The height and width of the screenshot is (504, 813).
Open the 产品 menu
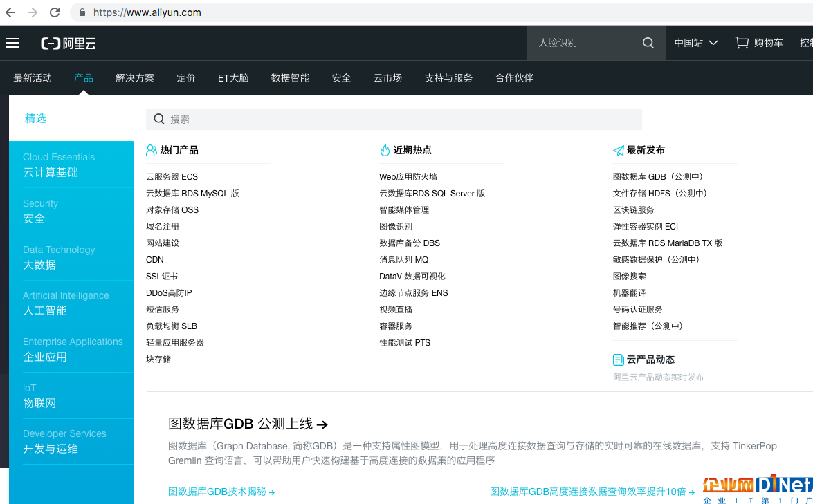84,78
